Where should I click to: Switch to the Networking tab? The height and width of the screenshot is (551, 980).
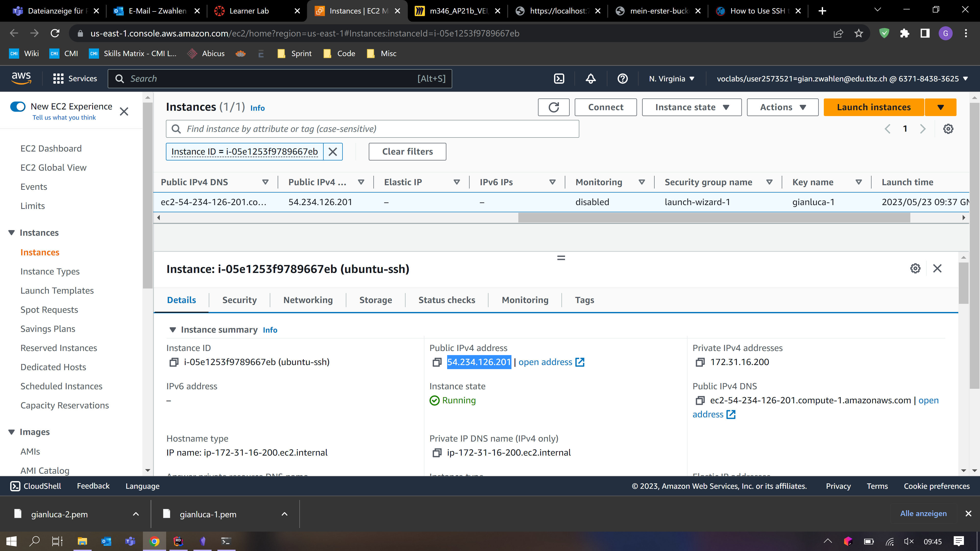[x=308, y=300]
